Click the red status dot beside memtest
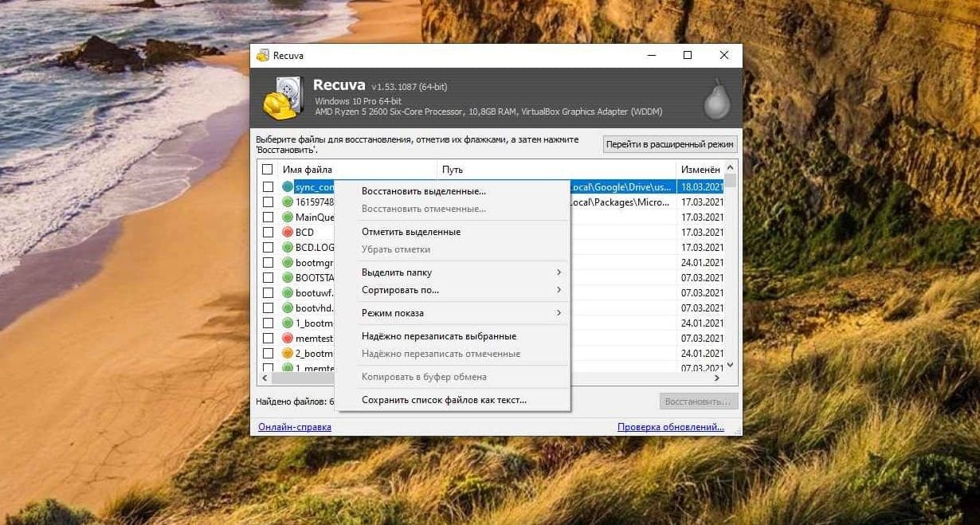The width and height of the screenshot is (980, 525). (x=288, y=339)
